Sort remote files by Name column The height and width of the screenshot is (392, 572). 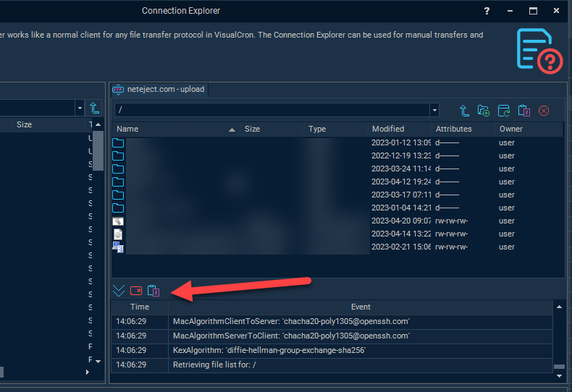[174, 129]
